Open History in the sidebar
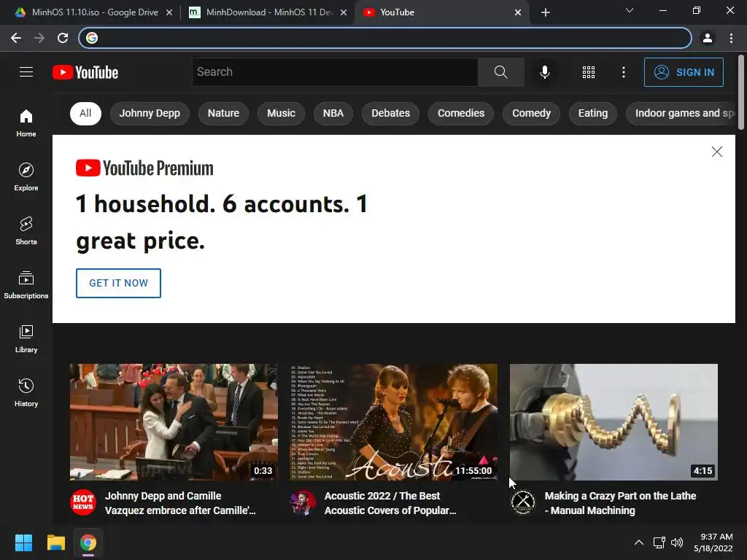Screen dimensions: 747x560 coord(26,392)
